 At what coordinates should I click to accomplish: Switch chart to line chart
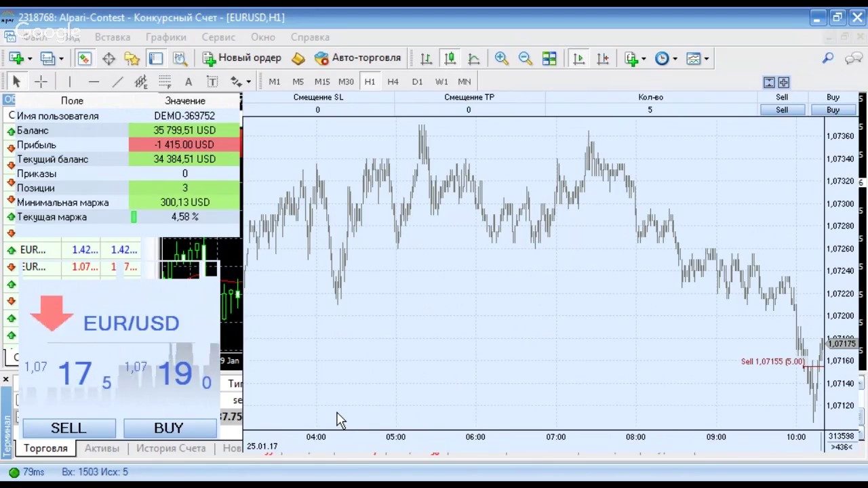pyautogui.click(x=473, y=58)
